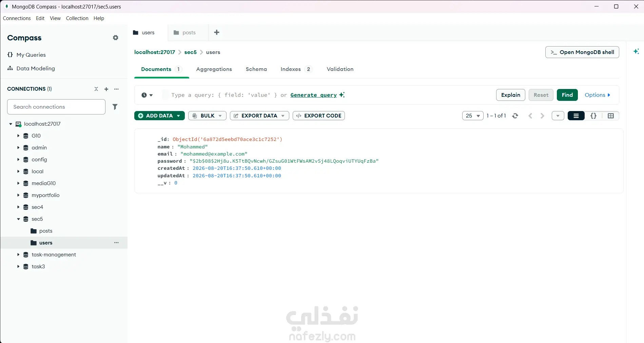This screenshot has width=644, height=343.
Task: Open the EXPORT DATA dropdown
Action: [x=259, y=116]
